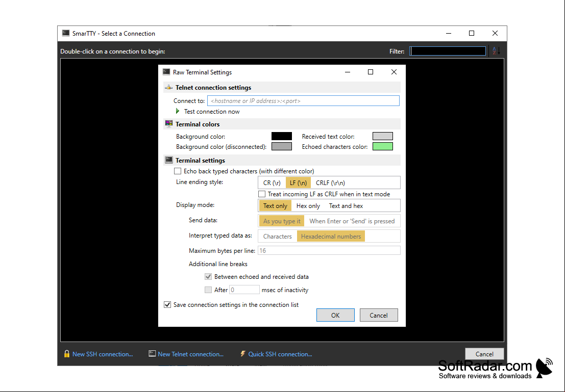
Task: Maximize the SmarTTY window
Action: point(471,33)
